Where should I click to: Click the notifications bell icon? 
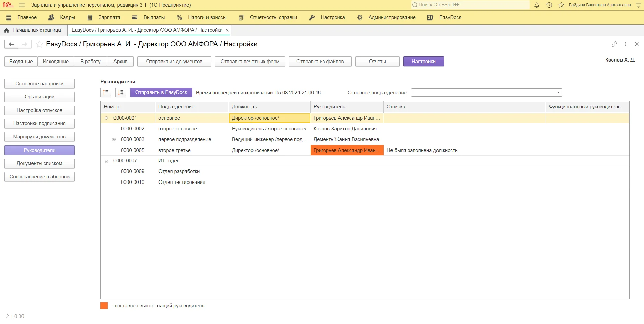537,5
